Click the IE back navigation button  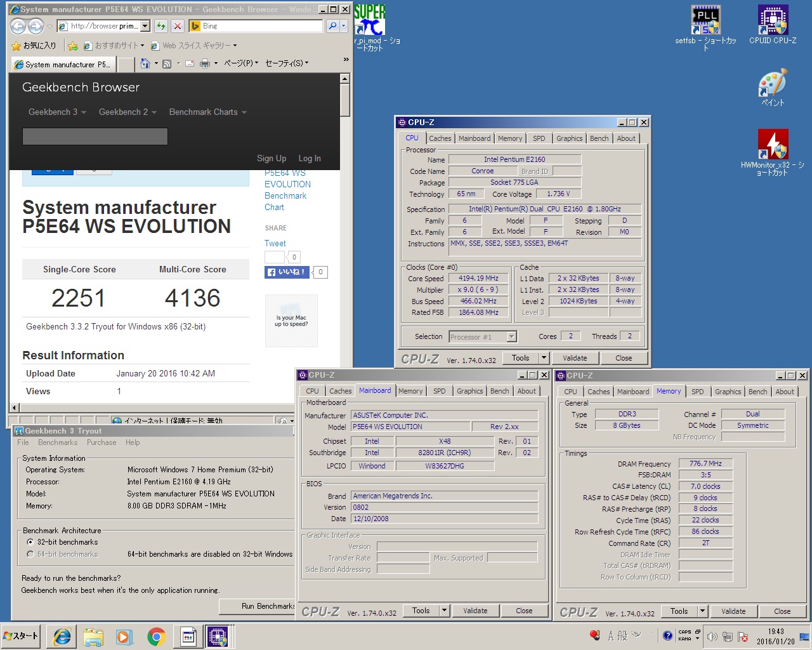pos(18,26)
